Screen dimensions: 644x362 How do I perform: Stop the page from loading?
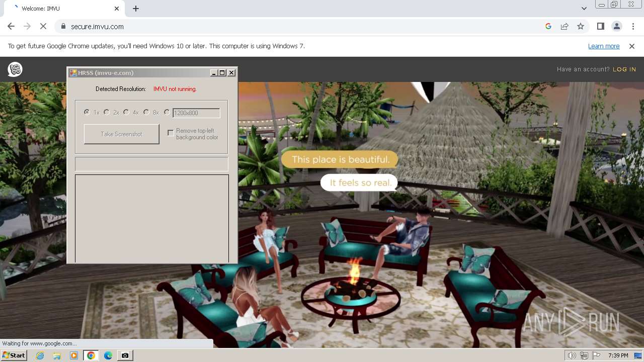click(x=43, y=26)
